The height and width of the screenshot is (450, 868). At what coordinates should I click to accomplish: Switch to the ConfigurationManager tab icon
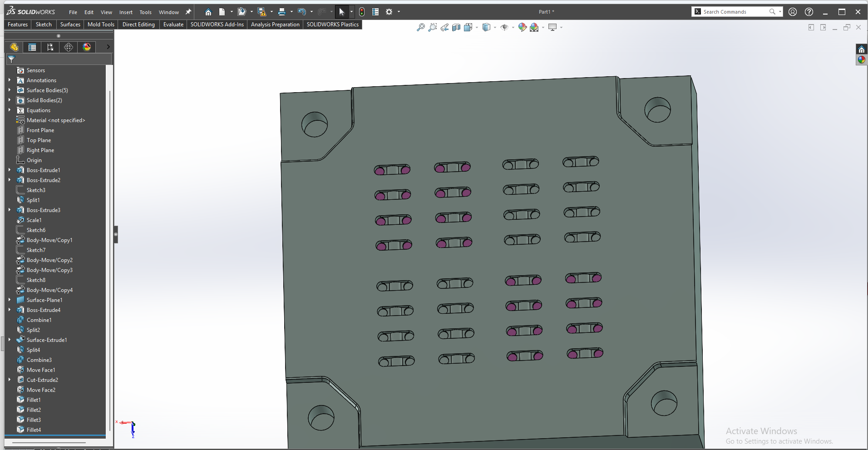tap(50, 47)
